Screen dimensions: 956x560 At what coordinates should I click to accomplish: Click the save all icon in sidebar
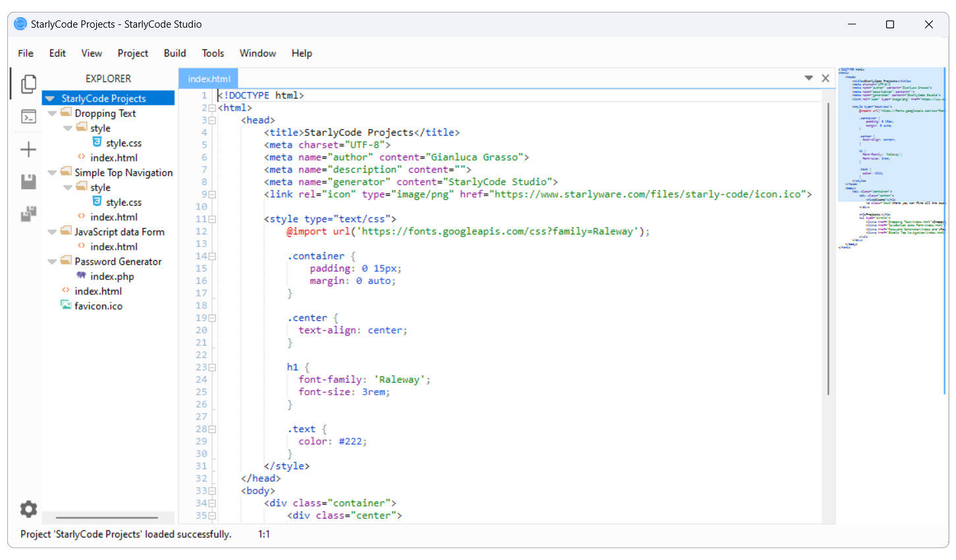coord(28,213)
